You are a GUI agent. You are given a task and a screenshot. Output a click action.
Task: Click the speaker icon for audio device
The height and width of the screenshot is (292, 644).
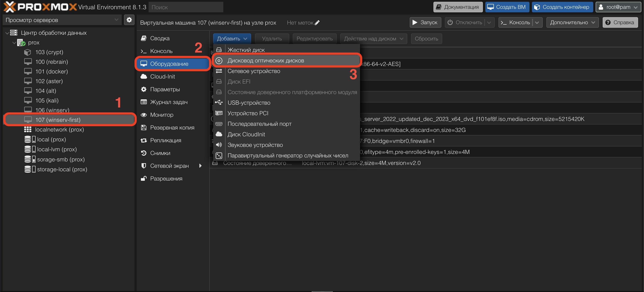[x=219, y=145]
